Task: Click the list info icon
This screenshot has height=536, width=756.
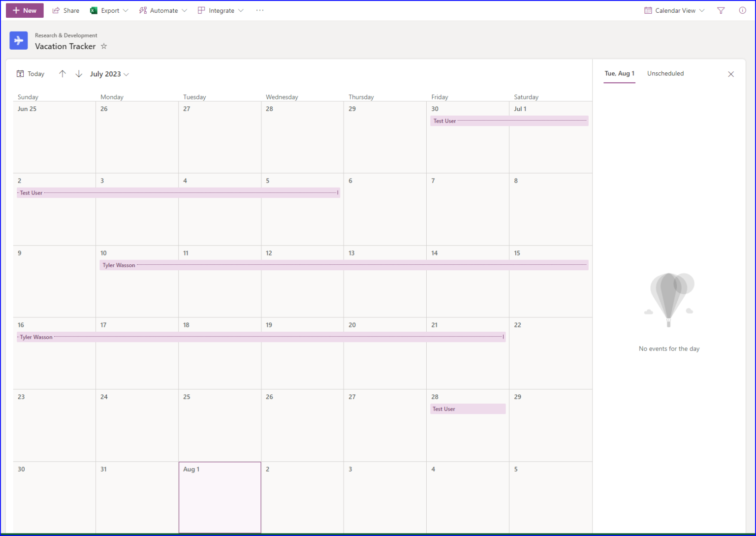Action: 742,10
